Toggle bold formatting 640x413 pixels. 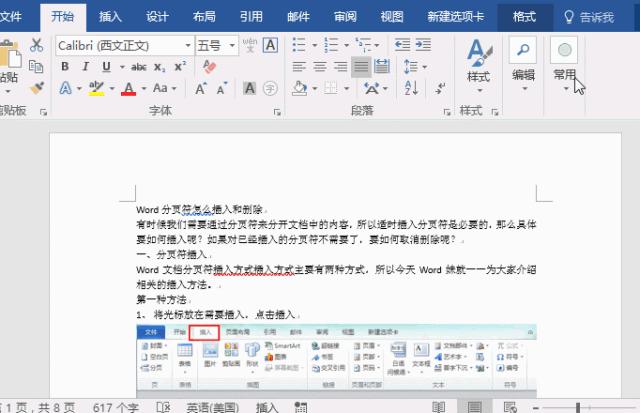65,67
